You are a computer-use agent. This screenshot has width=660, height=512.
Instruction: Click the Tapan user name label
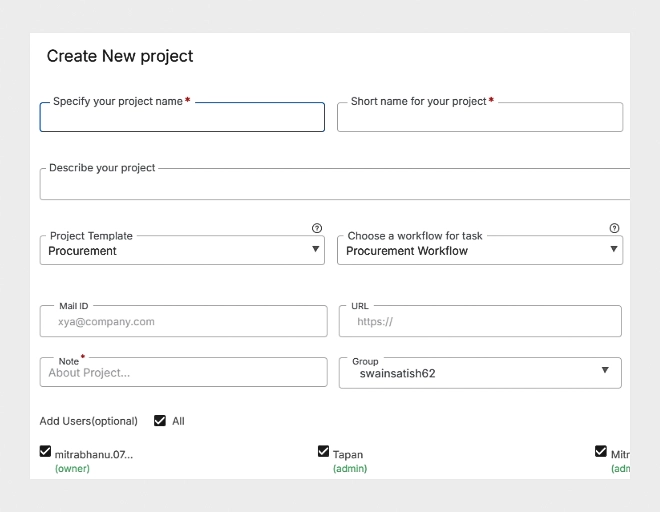(x=348, y=455)
